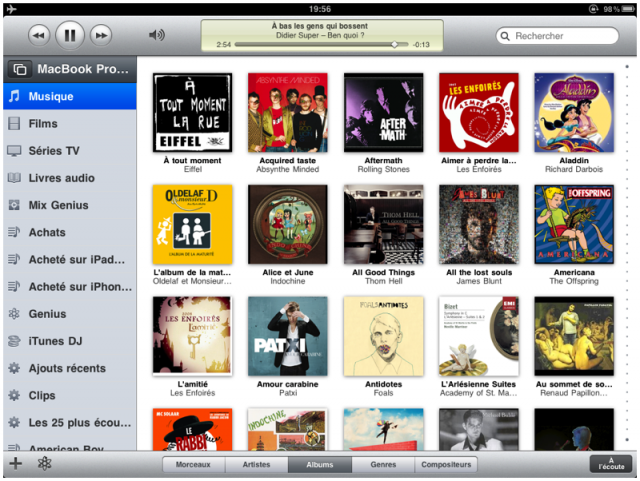Open Americana Offspring album cover
Image resolution: width=640 pixels, height=481 pixels.
click(574, 225)
